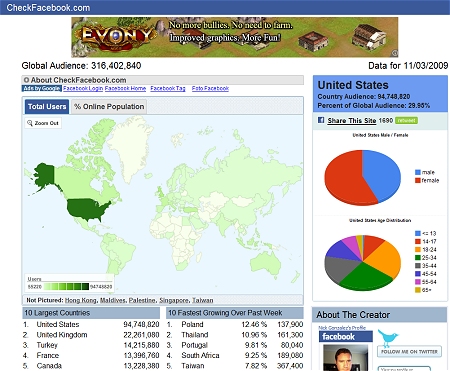Click the green retweet badge
Screen dimensions: 450x371
[406, 120]
